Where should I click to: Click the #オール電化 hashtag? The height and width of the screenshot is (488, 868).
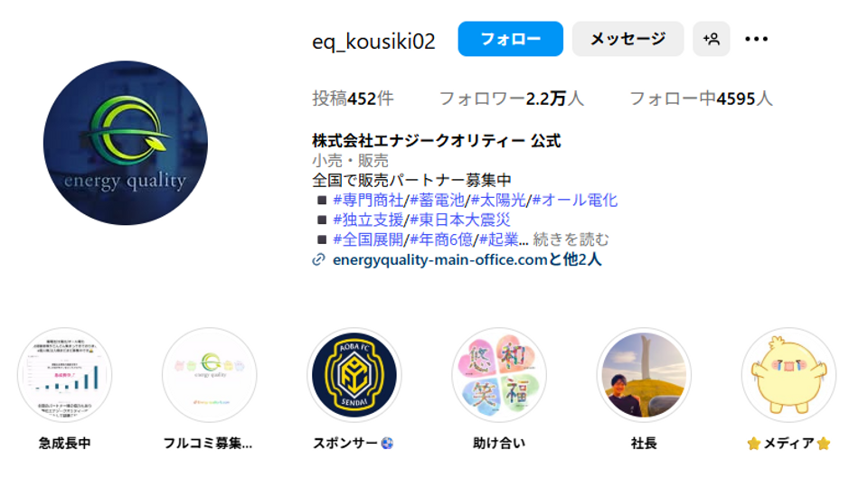pyautogui.click(x=575, y=201)
